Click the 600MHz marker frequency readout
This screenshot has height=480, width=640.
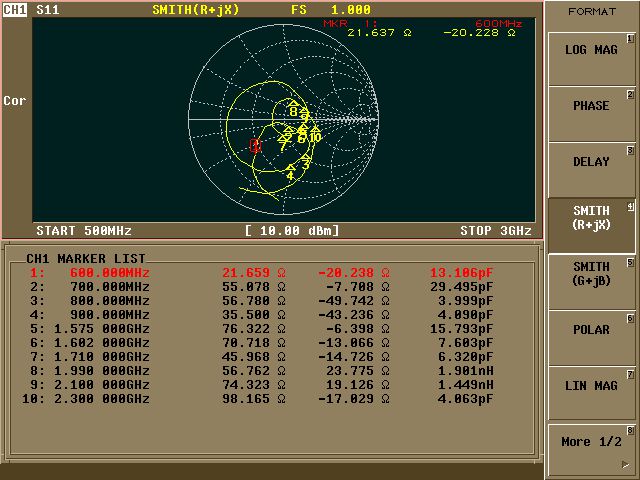[x=499, y=23]
